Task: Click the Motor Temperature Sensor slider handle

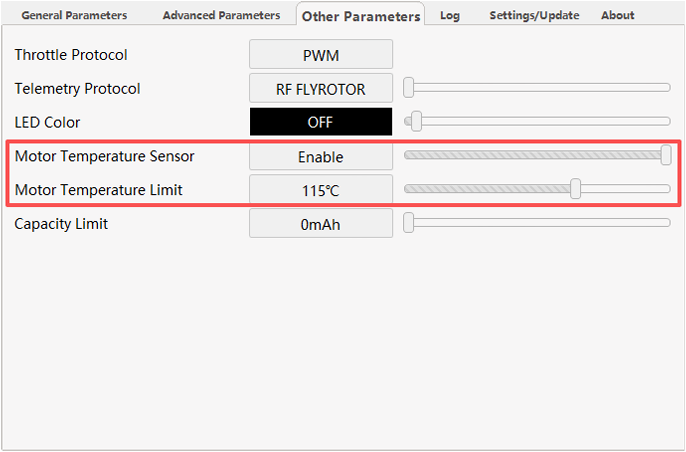Action: [x=666, y=155]
